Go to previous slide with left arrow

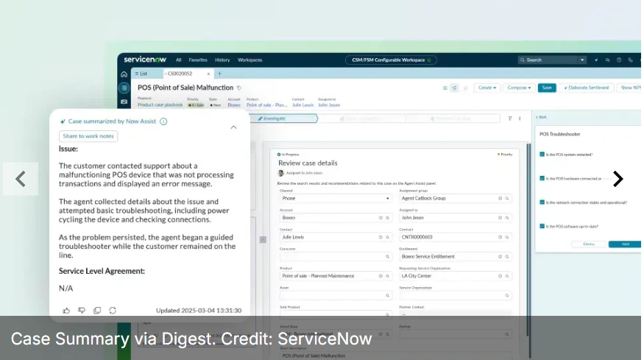coord(21,179)
